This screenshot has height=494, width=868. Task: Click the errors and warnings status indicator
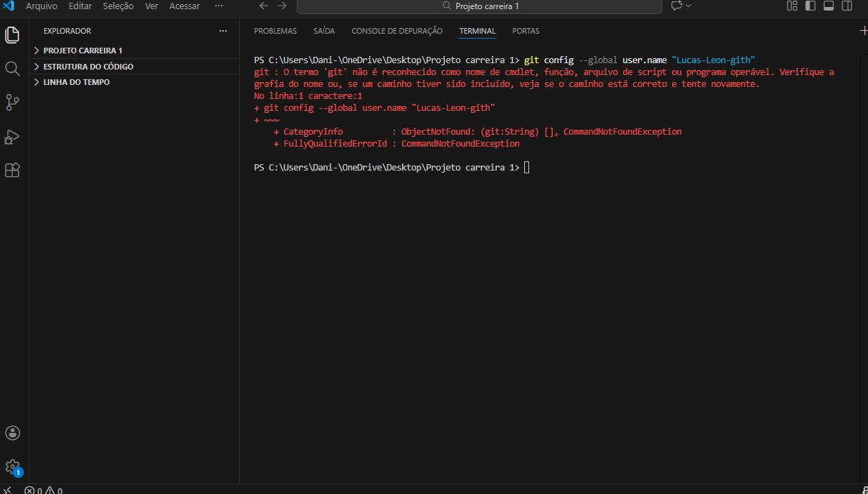44,490
